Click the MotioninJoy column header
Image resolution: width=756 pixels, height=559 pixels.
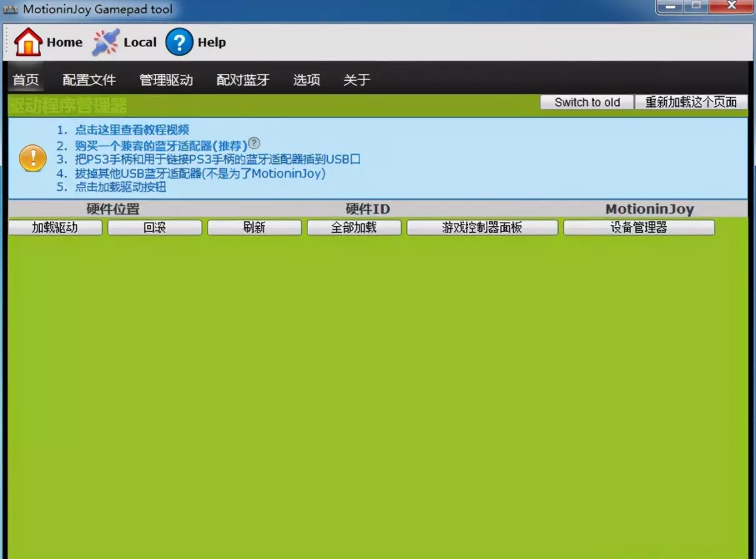click(x=650, y=209)
